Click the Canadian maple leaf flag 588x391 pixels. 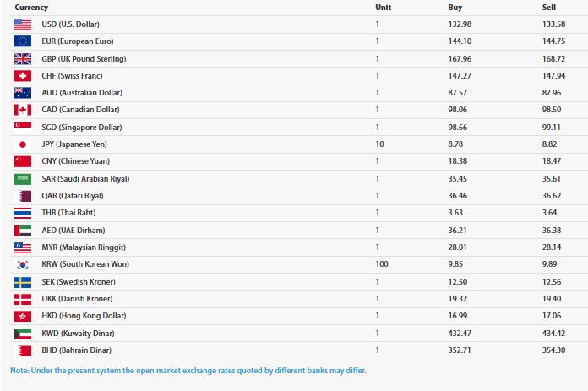click(23, 110)
